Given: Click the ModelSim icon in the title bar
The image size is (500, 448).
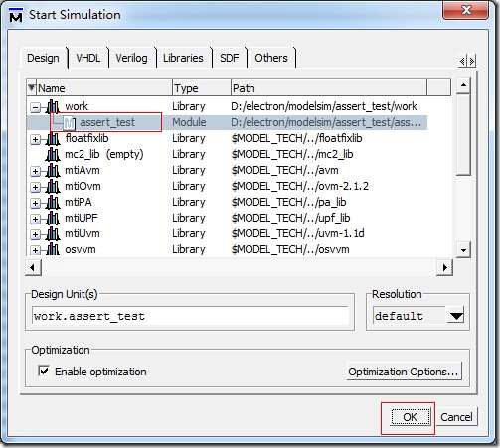Looking at the screenshot, I should click(x=16, y=15).
